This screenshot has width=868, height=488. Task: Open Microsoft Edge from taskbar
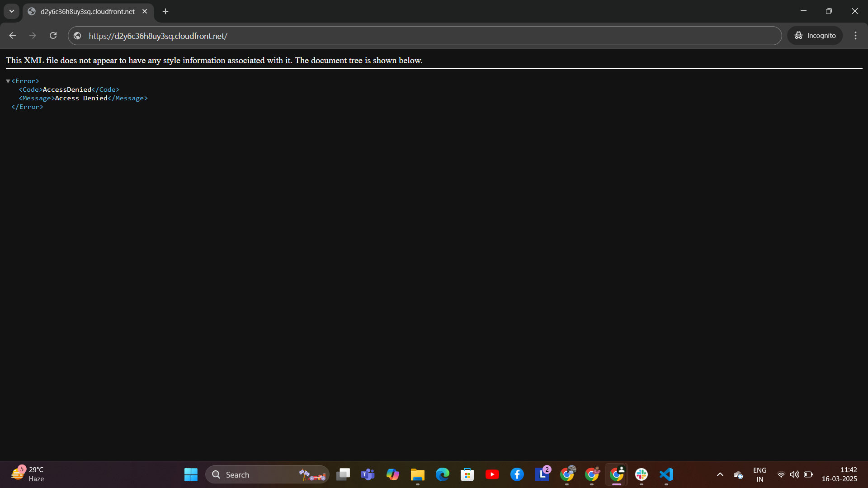pos(443,474)
